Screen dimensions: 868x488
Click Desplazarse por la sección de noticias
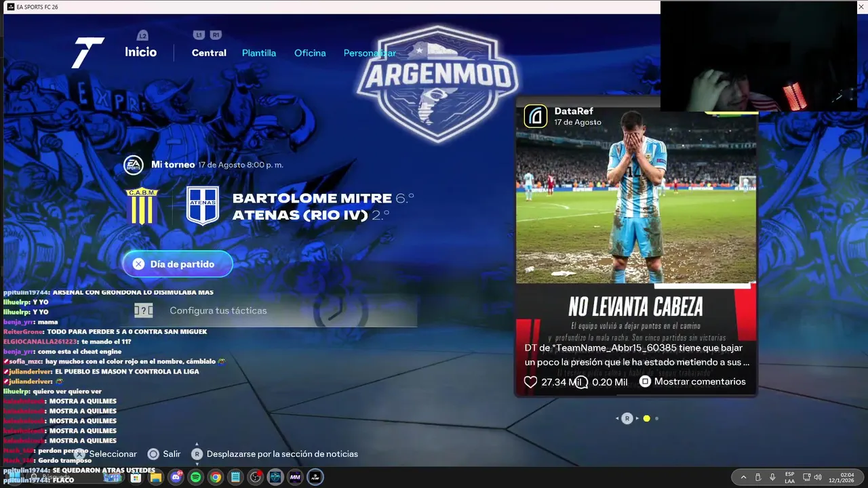(x=282, y=454)
